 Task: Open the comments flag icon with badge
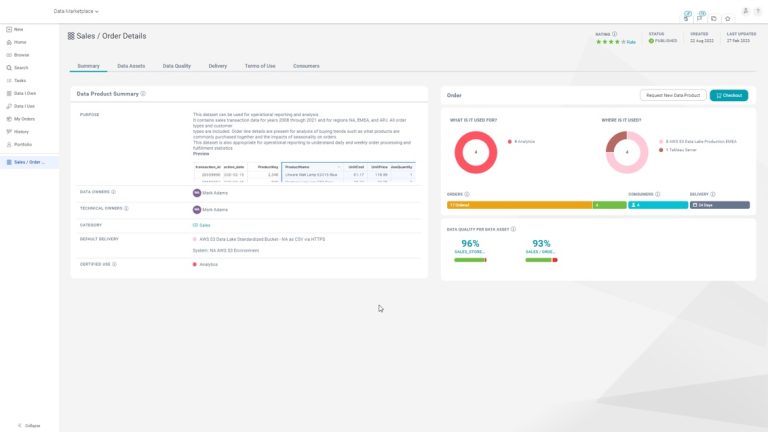click(x=700, y=17)
